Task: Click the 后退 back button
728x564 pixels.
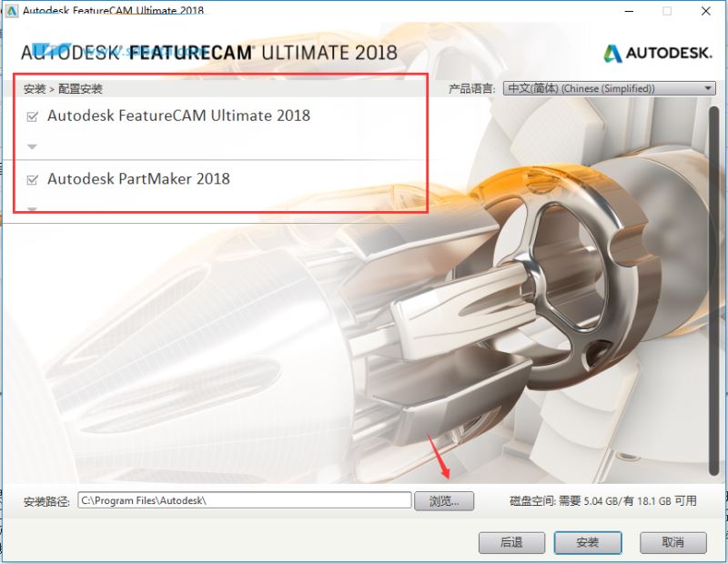Action: click(511, 542)
